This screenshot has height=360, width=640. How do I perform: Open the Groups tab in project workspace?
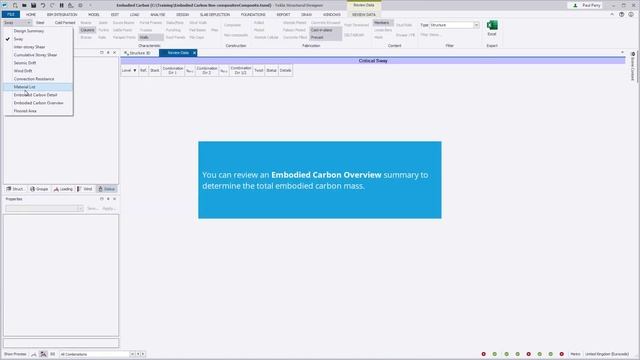[x=39, y=189]
